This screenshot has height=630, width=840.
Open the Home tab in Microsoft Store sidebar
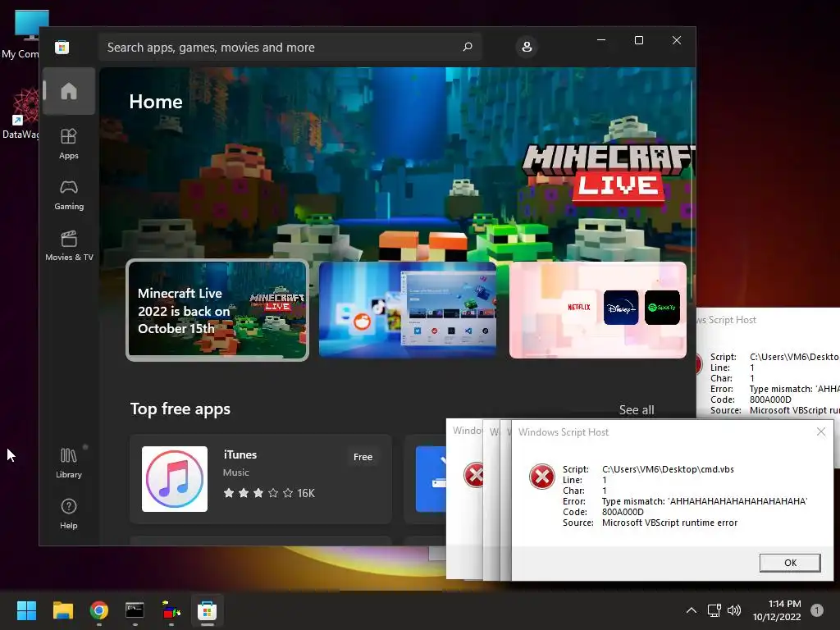(69, 91)
